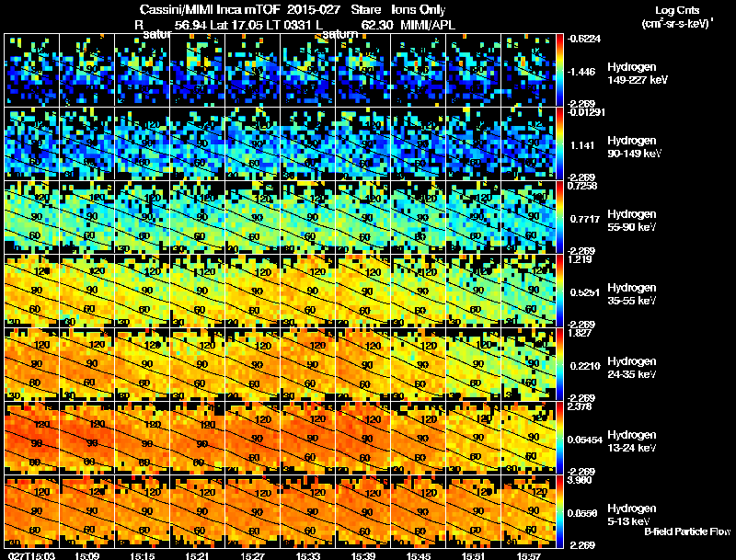
Task: Click the color bar beside Hydrogen 149-227 keV
Action: click(559, 70)
